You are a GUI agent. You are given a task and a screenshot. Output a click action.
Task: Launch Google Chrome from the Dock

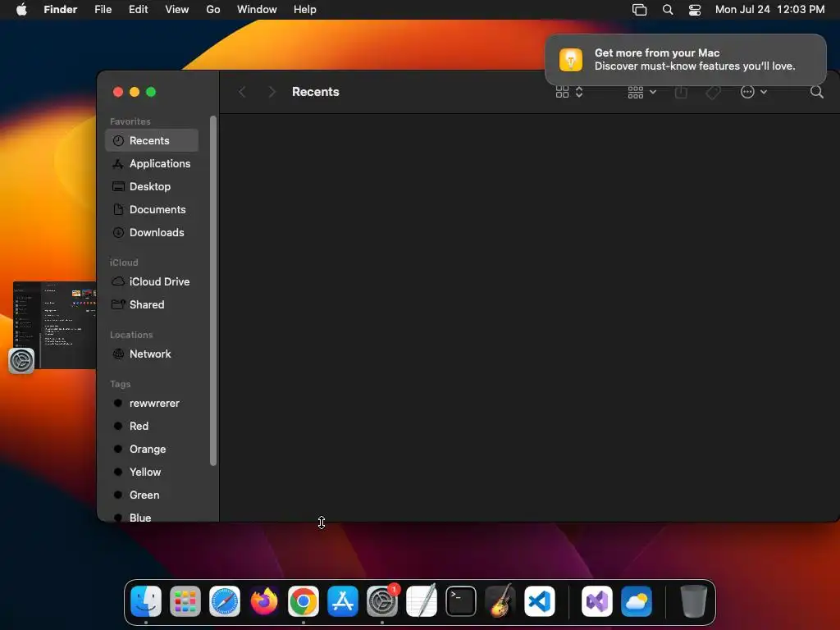pos(304,601)
